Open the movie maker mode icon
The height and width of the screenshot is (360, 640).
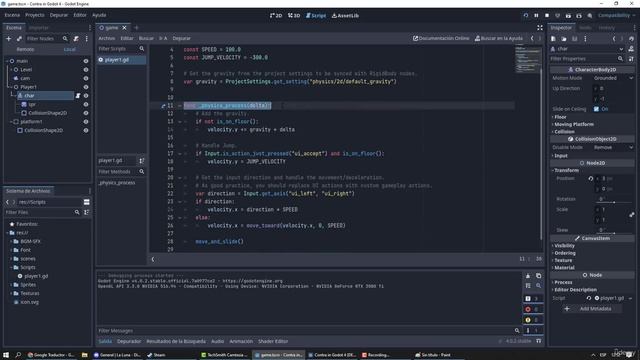pyautogui.click(x=590, y=16)
